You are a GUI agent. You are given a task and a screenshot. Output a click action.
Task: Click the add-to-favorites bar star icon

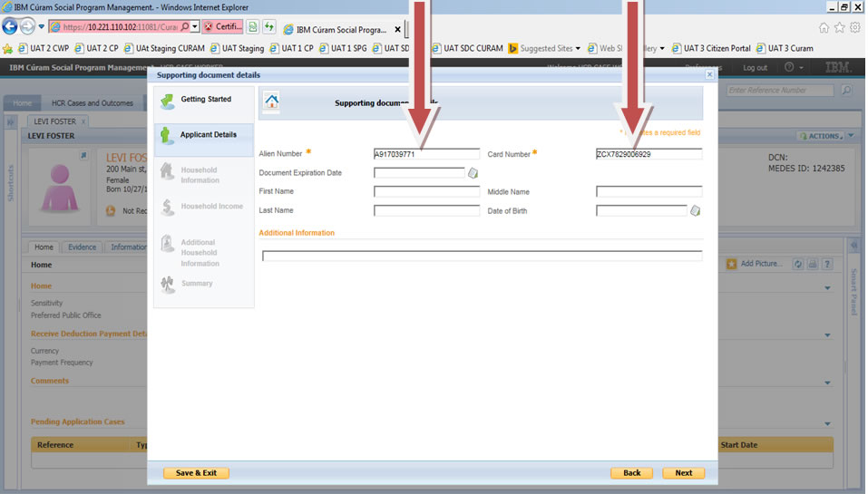(x=8, y=49)
